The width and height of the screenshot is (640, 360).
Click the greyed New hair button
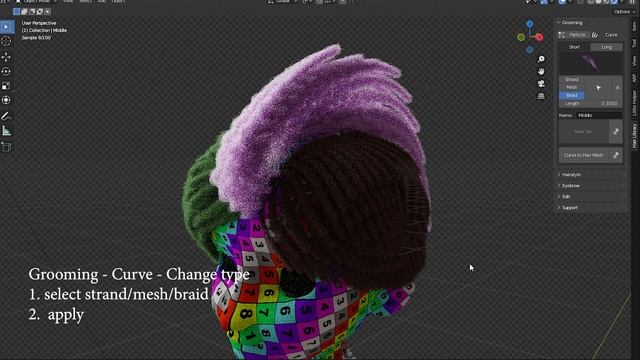click(x=584, y=131)
